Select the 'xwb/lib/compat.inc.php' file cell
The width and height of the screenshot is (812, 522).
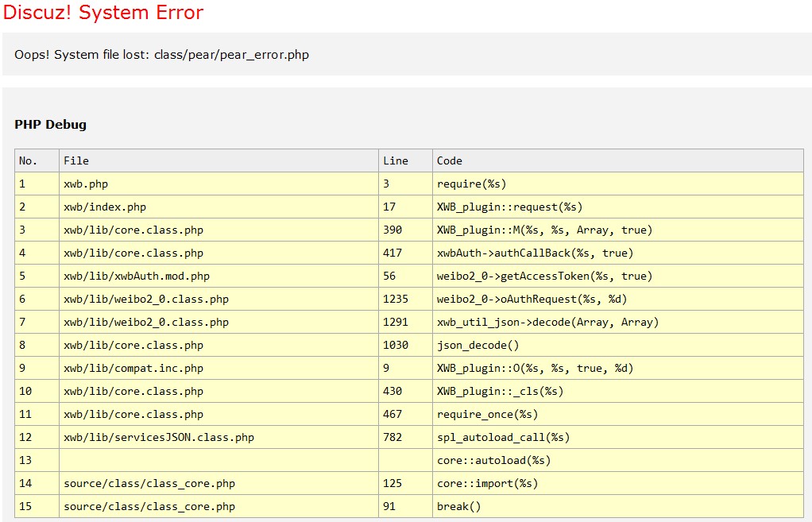click(x=219, y=368)
